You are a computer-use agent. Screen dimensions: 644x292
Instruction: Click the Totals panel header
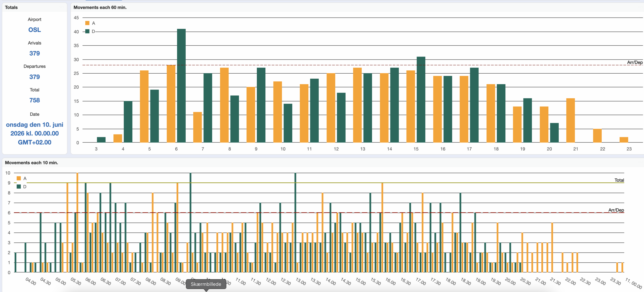point(11,8)
